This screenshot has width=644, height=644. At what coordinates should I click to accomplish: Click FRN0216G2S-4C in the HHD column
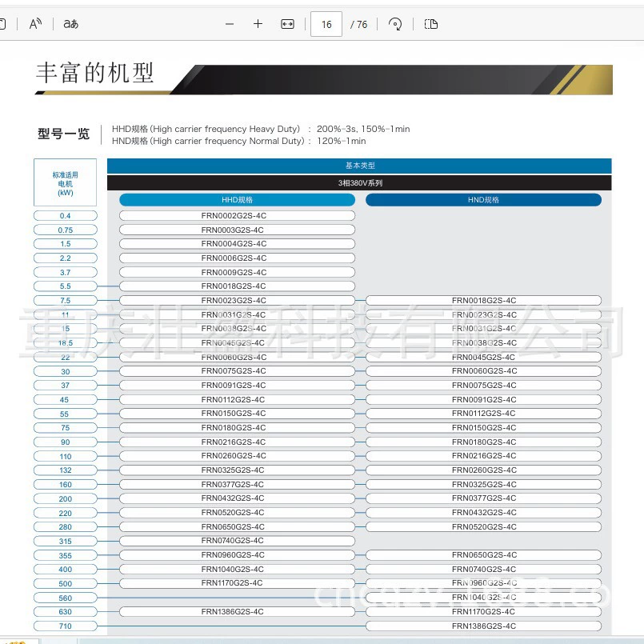(237, 442)
